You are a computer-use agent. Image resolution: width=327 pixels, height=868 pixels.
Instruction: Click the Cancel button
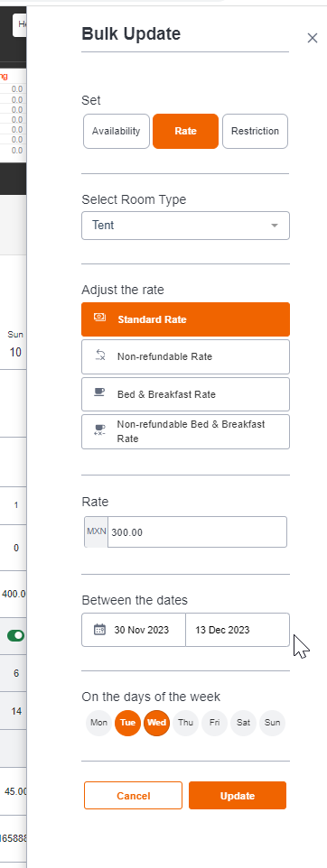click(x=133, y=796)
